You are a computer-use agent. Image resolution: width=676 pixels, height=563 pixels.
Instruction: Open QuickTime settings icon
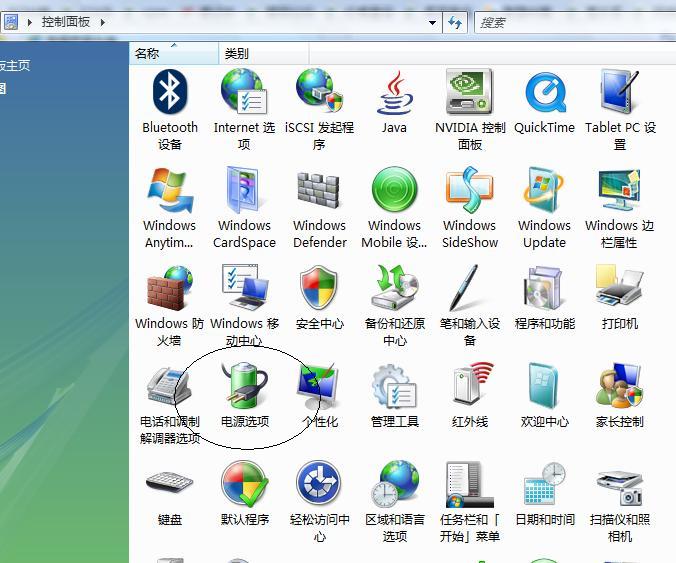(x=545, y=93)
